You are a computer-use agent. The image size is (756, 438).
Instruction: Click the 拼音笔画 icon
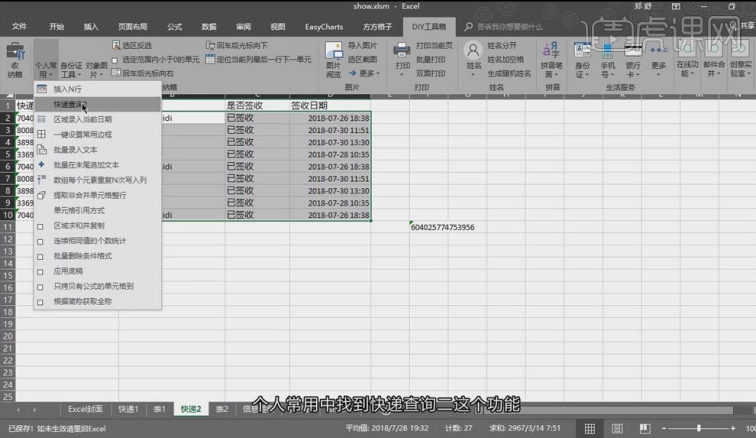[551, 50]
